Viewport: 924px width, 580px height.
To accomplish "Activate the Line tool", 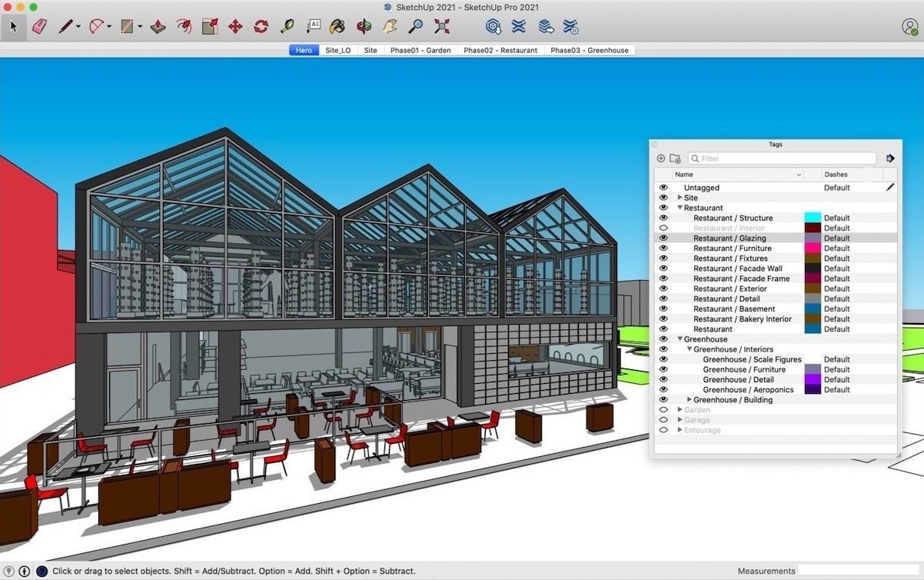I will pos(66,26).
